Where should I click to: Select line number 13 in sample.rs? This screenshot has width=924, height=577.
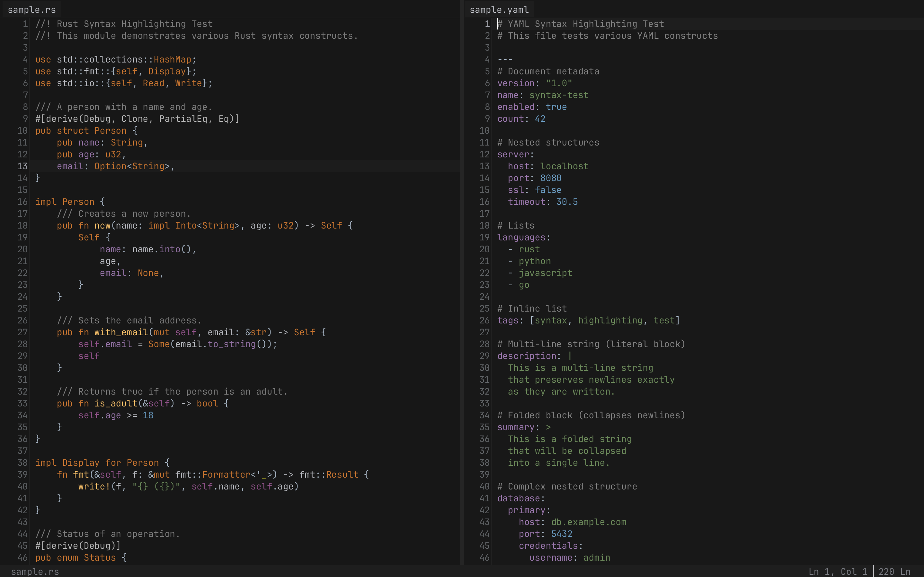coord(22,166)
